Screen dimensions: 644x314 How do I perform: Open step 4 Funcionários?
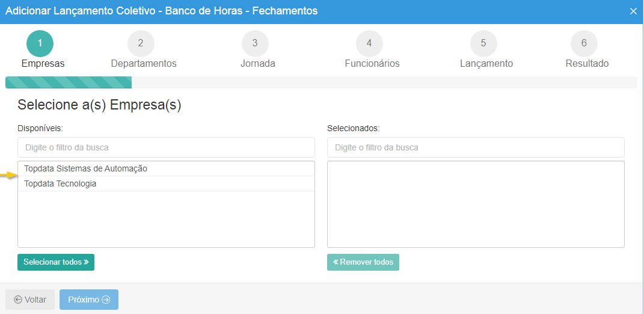[369, 43]
